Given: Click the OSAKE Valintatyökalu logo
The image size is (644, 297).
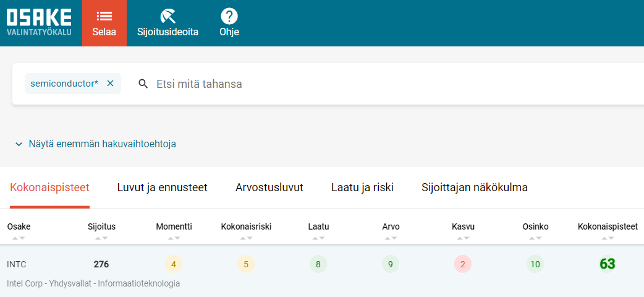Looking at the screenshot, I should point(39,22).
